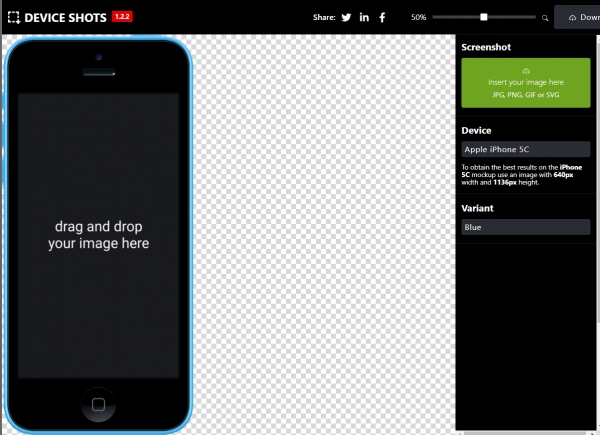Open the Device dropdown Apple iPhone 5C
Image resolution: width=600 pixels, height=435 pixels.
526,149
